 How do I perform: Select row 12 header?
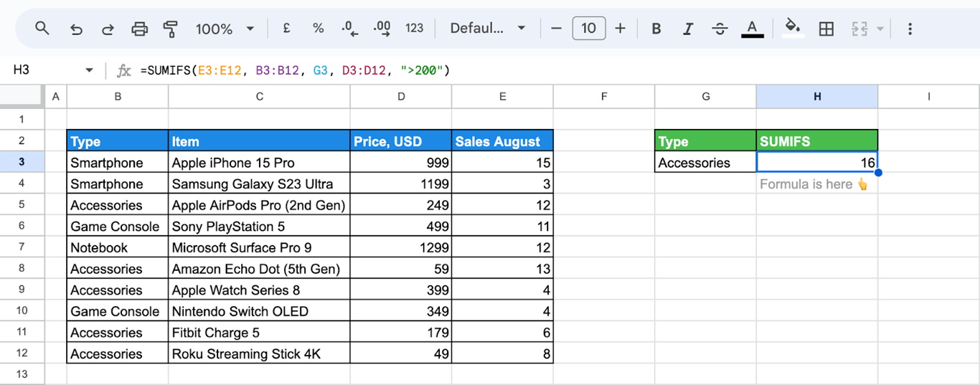tap(22, 353)
